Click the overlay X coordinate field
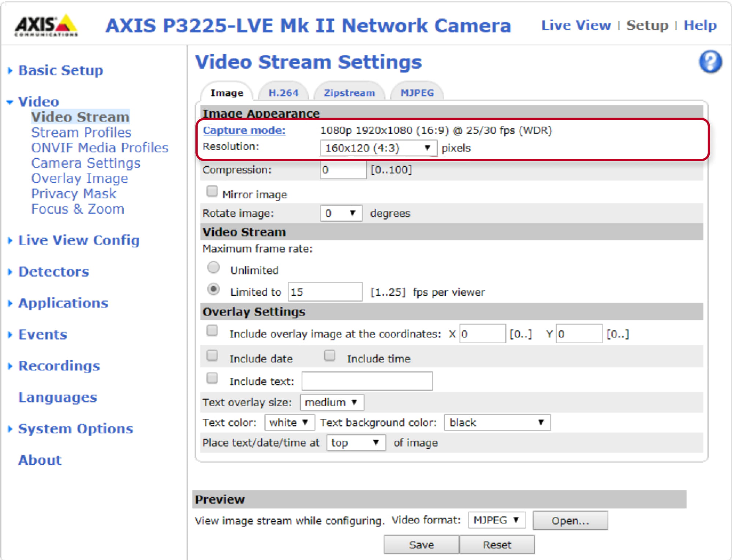This screenshot has width=732, height=560. tap(482, 333)
